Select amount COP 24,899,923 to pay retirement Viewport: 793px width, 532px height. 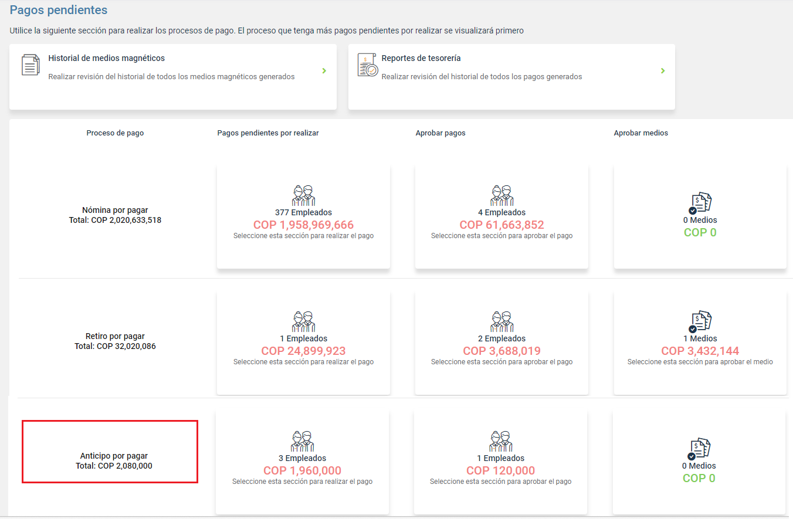point(303,351)
